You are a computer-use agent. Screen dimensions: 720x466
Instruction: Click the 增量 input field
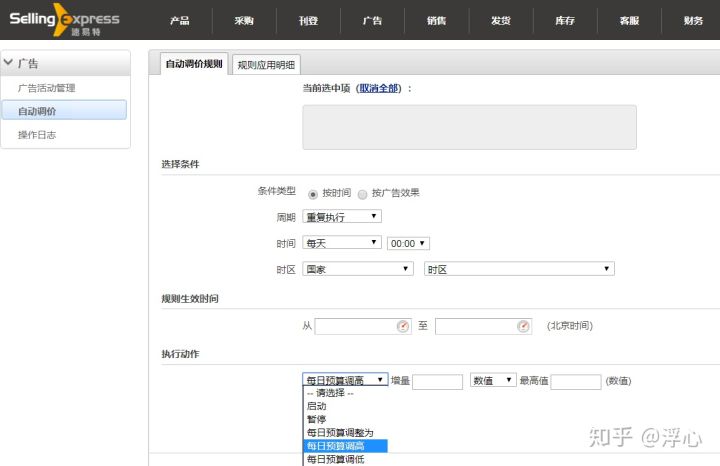pyautogui.click(x=437, y=381)
